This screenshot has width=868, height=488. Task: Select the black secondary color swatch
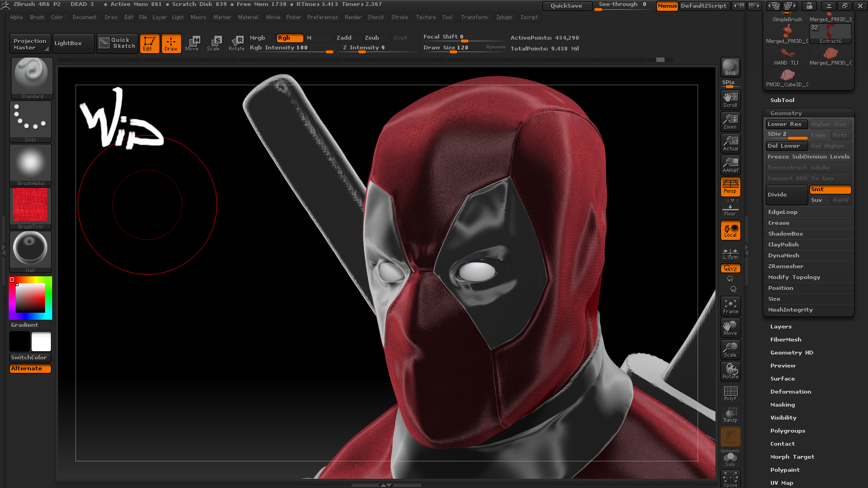click(x=20, y=342)
